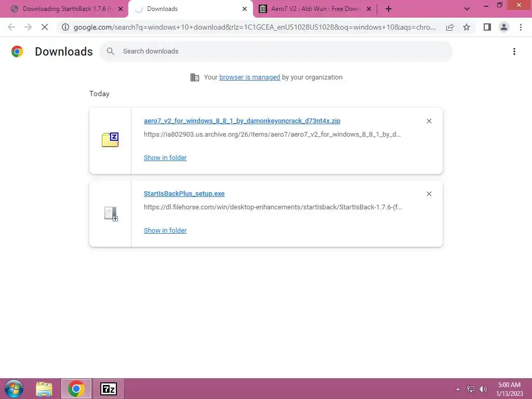Open the profile avatar menu

[x=504, y=27]
